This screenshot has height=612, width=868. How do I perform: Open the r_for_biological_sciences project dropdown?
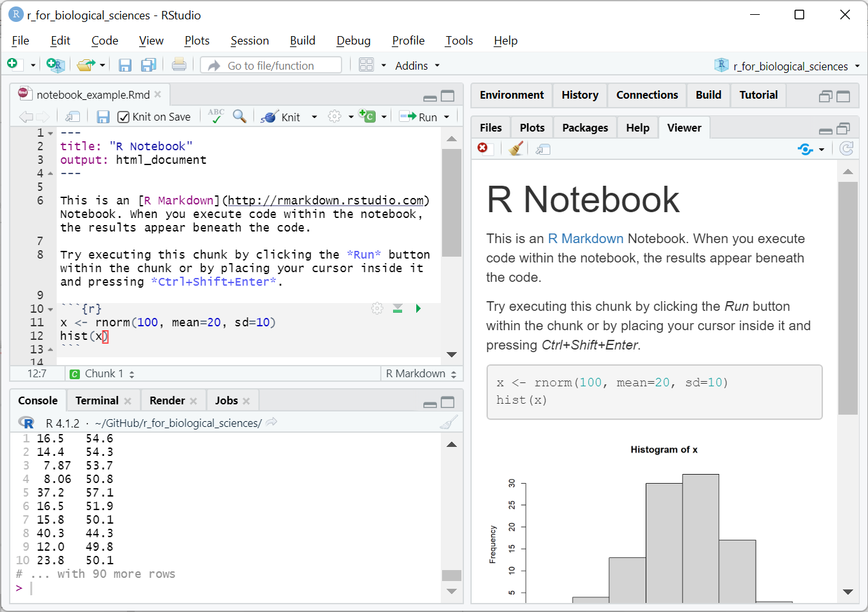[x=790, y=66]
